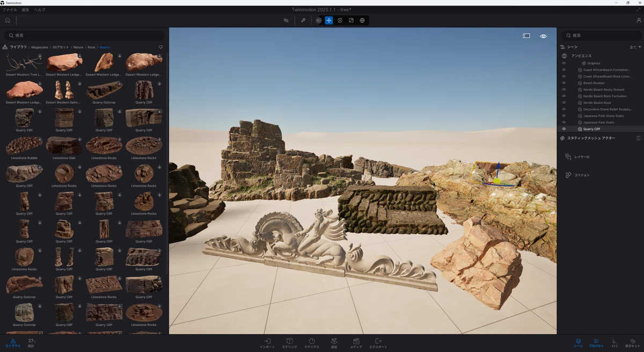Go to Nature in library breadcrumb
644x352 pixels.
click(78, 47)
